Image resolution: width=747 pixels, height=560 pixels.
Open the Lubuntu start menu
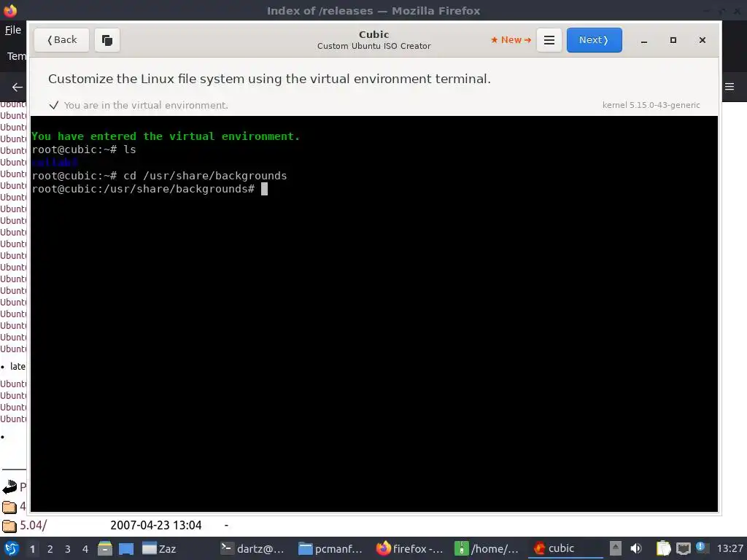click(x=12, y=548)
